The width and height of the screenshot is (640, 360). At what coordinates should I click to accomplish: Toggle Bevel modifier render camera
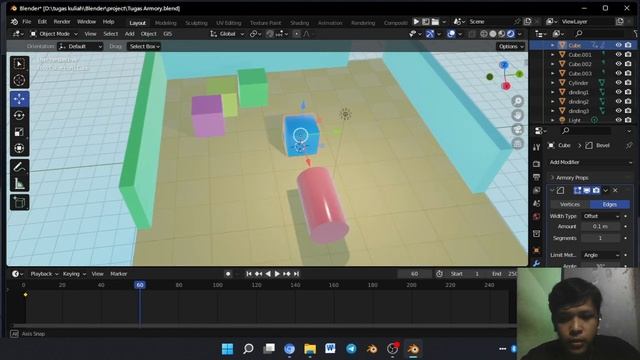pyautogui.click(x=596, y=190)
